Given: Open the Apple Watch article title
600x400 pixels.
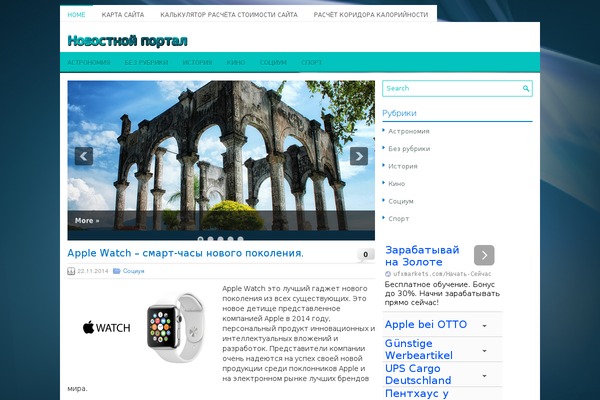Looking at the screenshot, I should (186, 253).
